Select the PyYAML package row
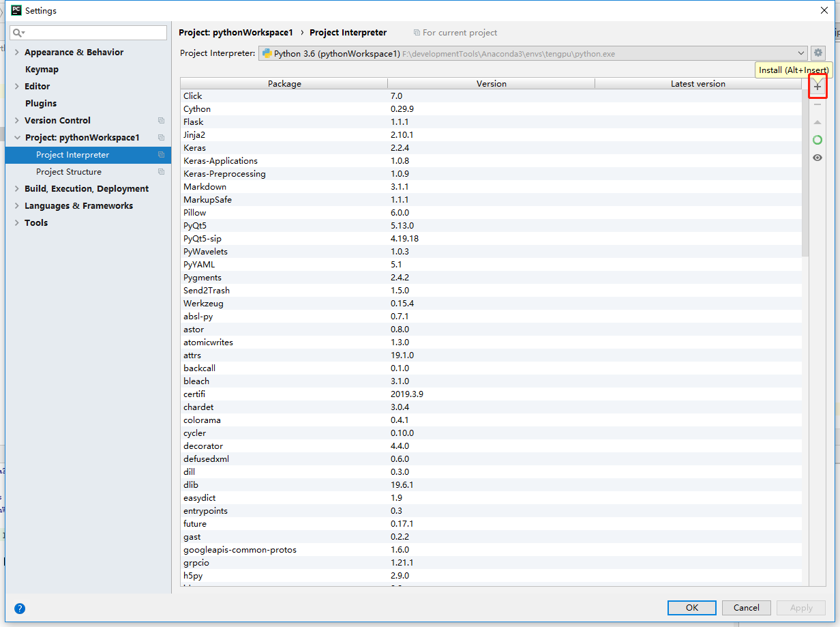Image resolution: width=840 pixels, height=627 pixels. [x=491, y=265]
